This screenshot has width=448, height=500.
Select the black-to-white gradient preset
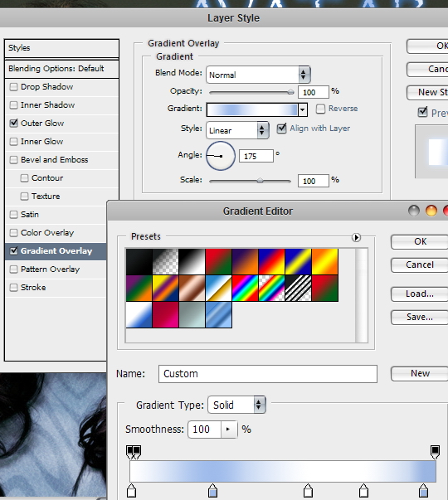tap(192, 262)
